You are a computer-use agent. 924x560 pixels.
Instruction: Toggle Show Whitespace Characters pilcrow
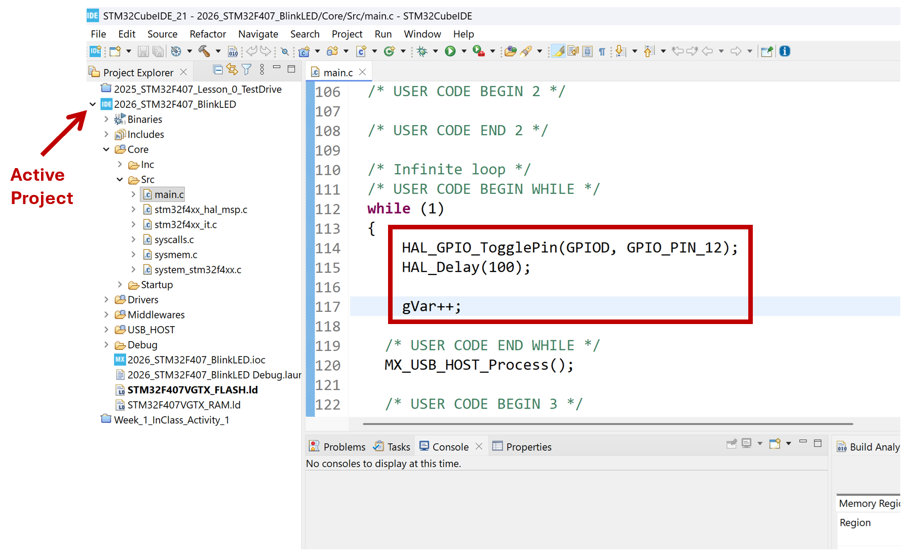pos(602,52)
